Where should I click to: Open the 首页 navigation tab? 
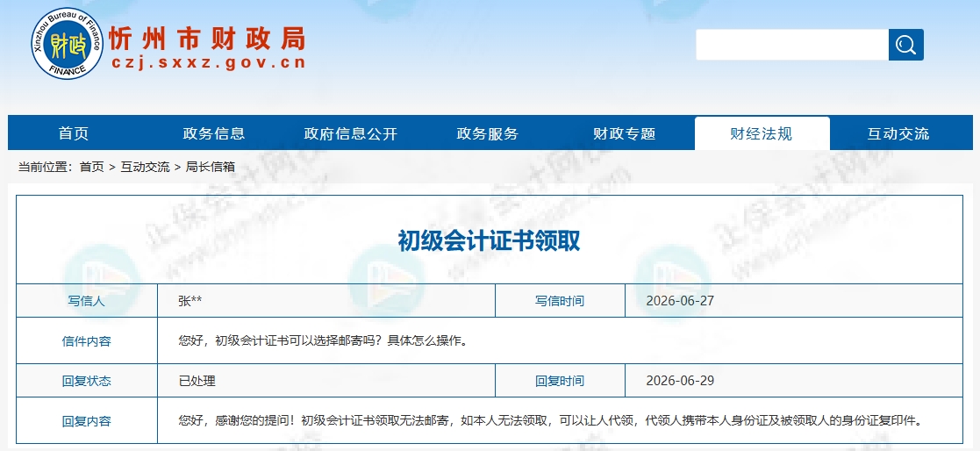(74, 133)
